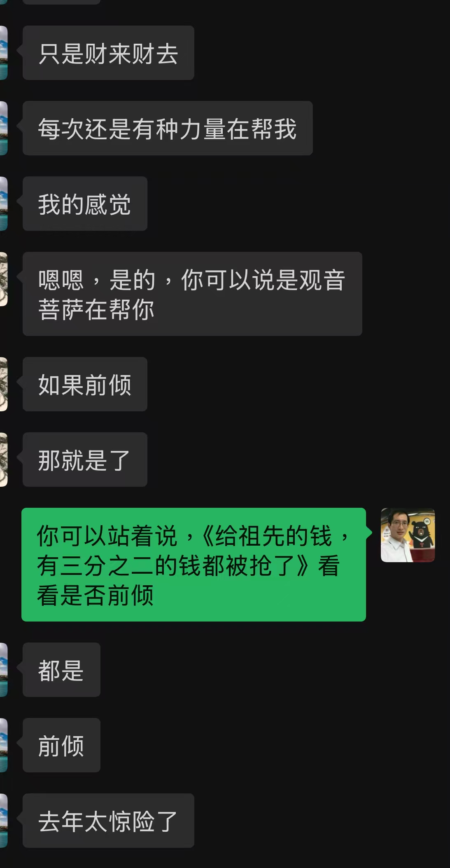Open avatar beside message 只是财来财去
This screenshot has height=868, width=450.
(4, 53)
